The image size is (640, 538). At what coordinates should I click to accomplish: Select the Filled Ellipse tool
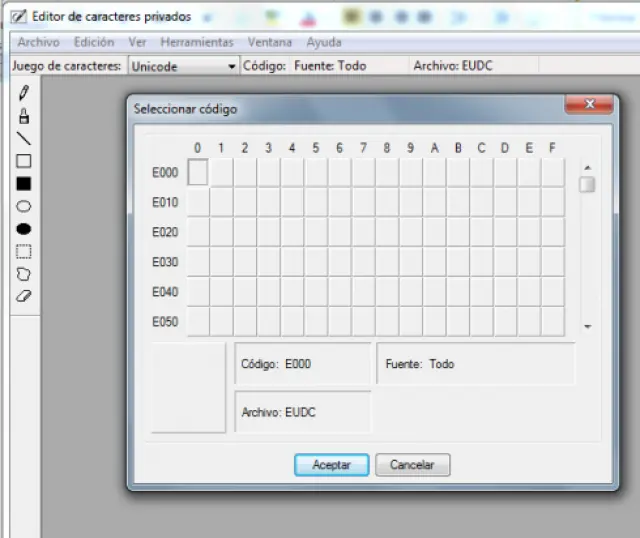pos(24,229)
